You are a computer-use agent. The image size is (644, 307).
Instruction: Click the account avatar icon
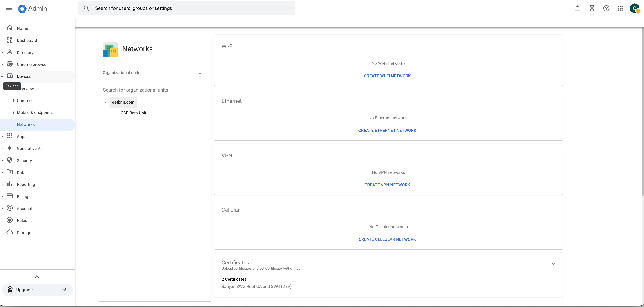pyautogui.click(x=635, y=8)
